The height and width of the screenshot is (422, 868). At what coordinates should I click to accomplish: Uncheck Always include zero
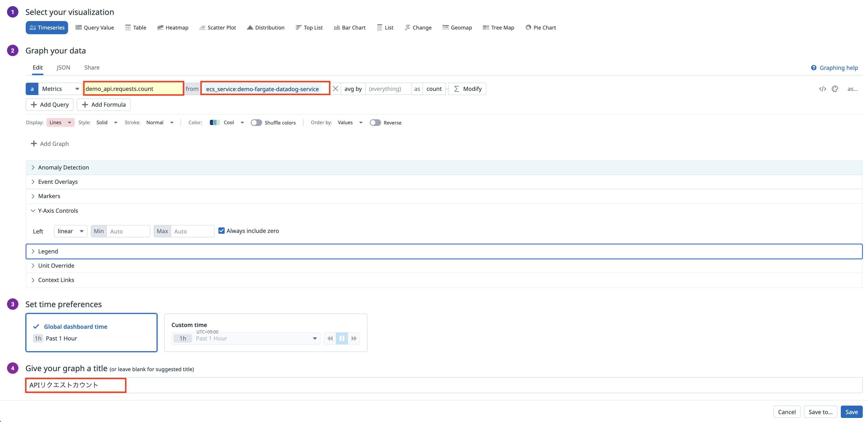pyautogui.click(x=221, y=231)
